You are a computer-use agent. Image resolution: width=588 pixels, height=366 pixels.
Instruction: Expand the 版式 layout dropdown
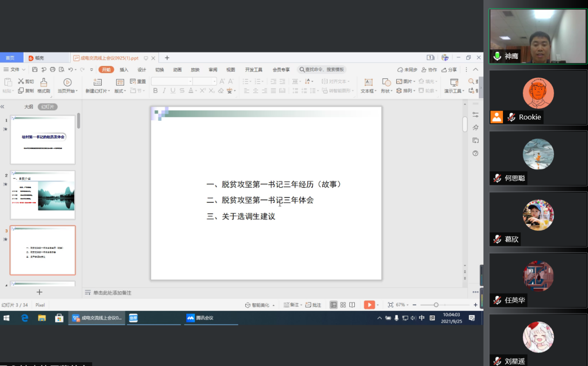pos(120,91)
